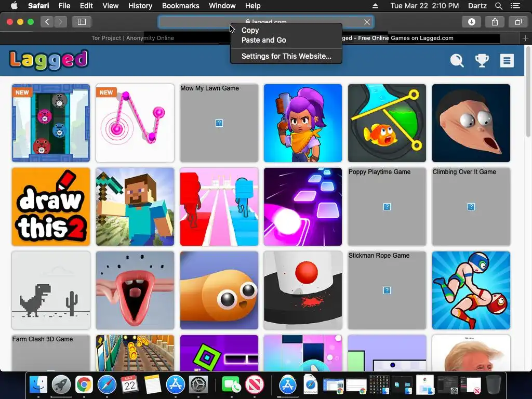Open the Stickman Rope Game tile
This screenshot has width=532, height=399.
387,290
